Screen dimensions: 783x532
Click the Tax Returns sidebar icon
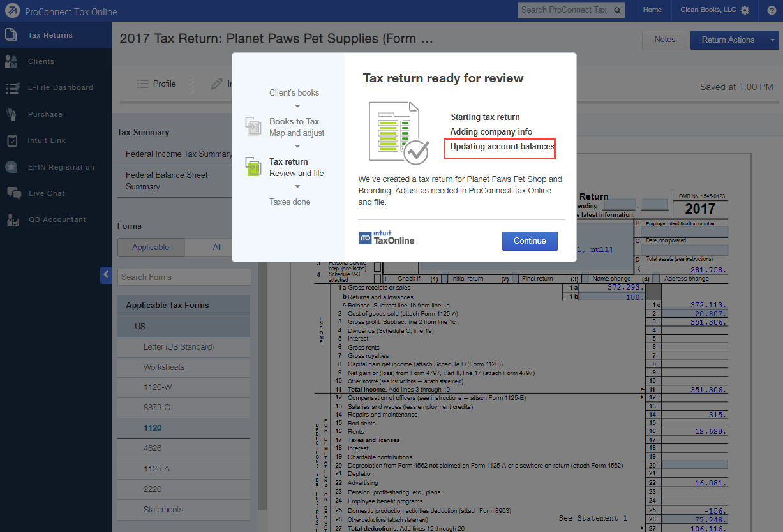(11, 34)
